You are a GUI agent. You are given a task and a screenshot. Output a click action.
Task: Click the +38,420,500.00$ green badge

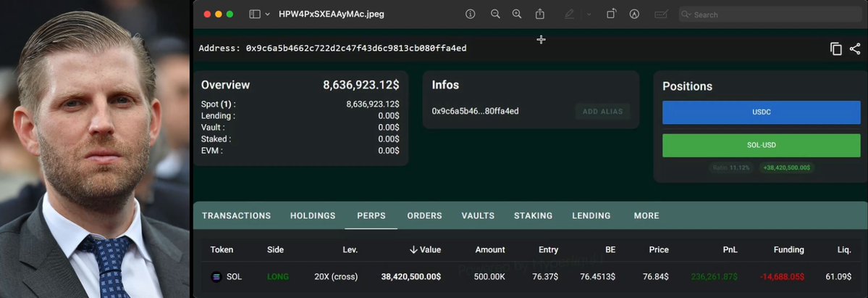[x=787, y=167]
